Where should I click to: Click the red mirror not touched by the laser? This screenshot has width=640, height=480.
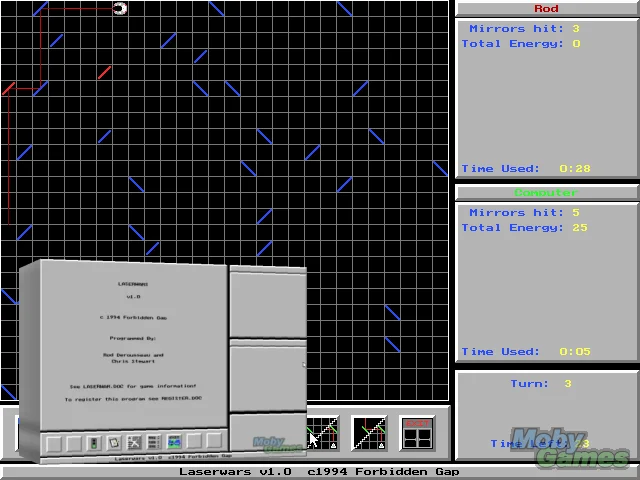(104, 73)
